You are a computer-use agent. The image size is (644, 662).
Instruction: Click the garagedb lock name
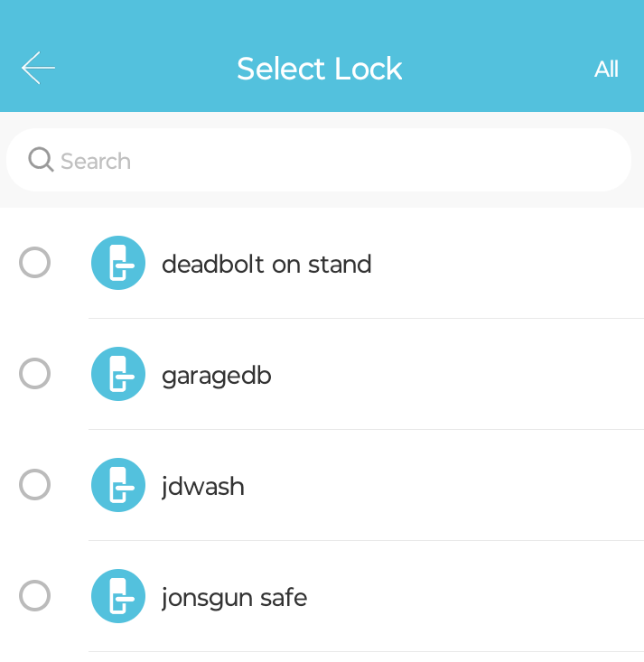[x=217, y=376]
